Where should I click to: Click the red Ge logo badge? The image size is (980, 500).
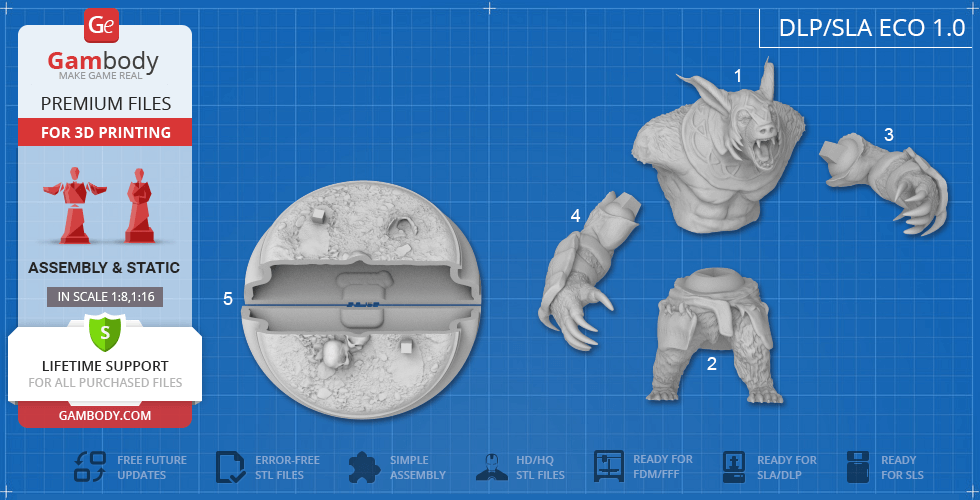[x=101, y=26]
